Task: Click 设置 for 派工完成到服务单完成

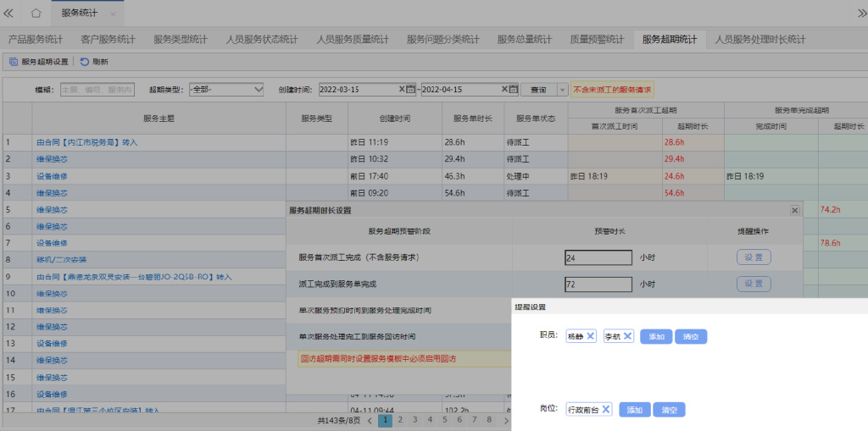Action: coord(753,284)
